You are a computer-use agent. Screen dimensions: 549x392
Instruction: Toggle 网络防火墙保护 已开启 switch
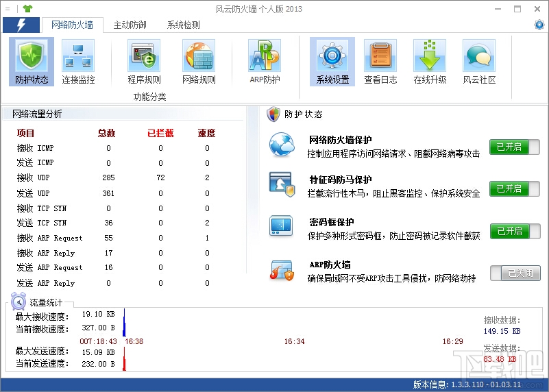coord(514,147)
